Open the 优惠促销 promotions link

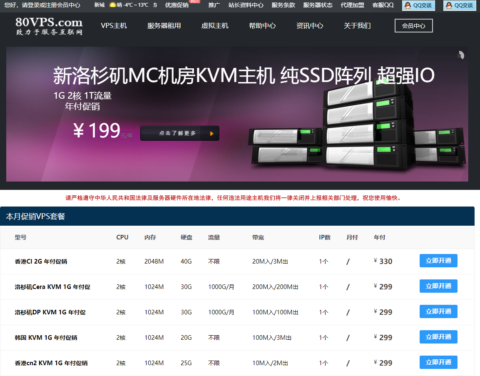point(177,5)
